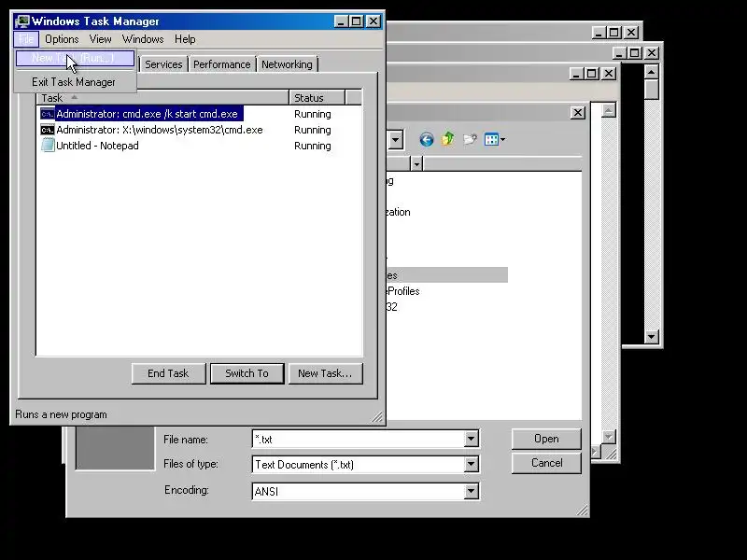Select the folder ending in '32' in file list
This screenshot has height=560, width=747.
[x=391, y=307]
